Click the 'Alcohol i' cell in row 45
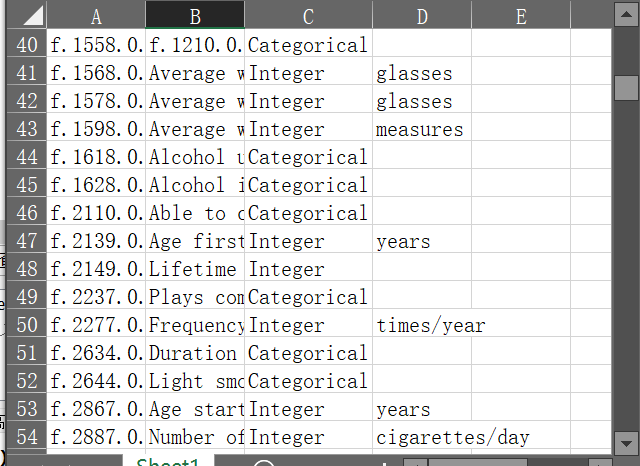This screenshot has width=640, height=466. [195, 185]
